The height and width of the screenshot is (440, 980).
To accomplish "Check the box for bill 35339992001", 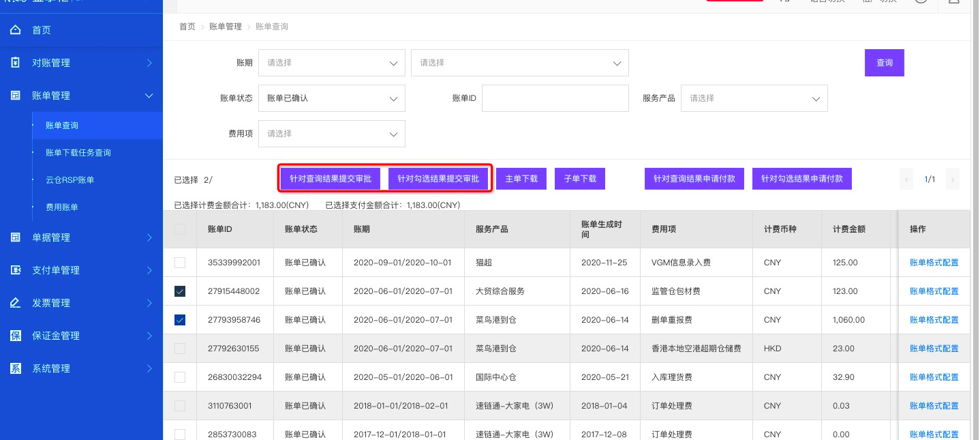I will pyautogui.click(x=180, y=263).
